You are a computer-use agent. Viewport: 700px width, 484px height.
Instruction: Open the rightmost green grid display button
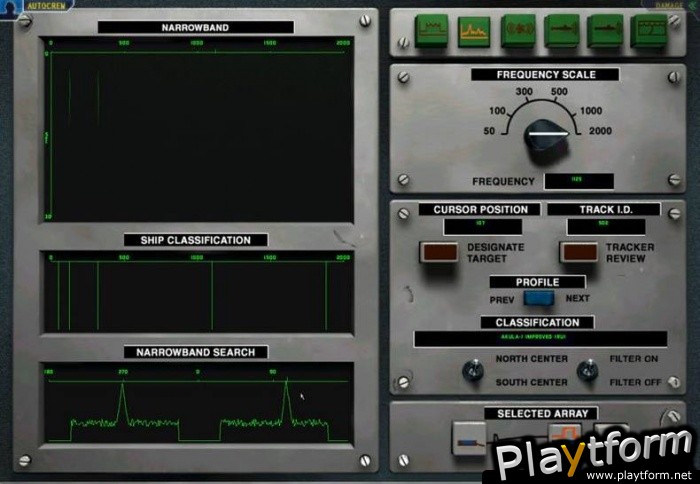click(x=649, y=30)
